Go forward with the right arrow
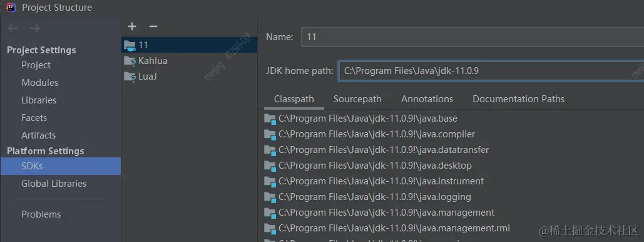This screenshot has height=242, width=644. [x=35, y=28]
